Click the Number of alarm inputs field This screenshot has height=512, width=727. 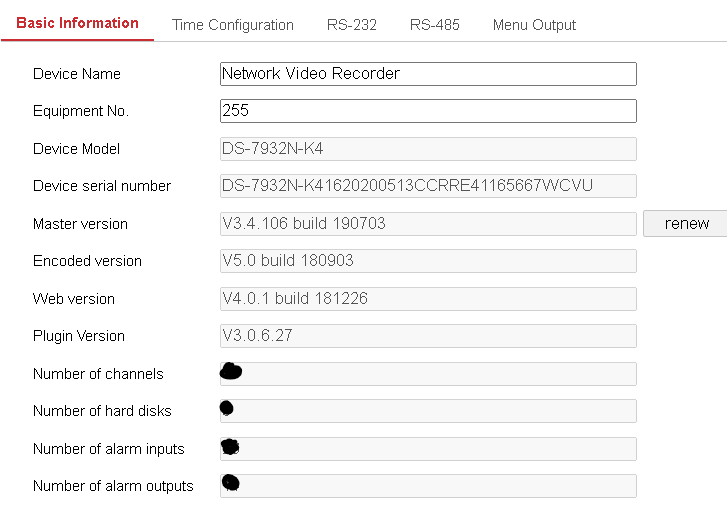[x=427, y=449]
